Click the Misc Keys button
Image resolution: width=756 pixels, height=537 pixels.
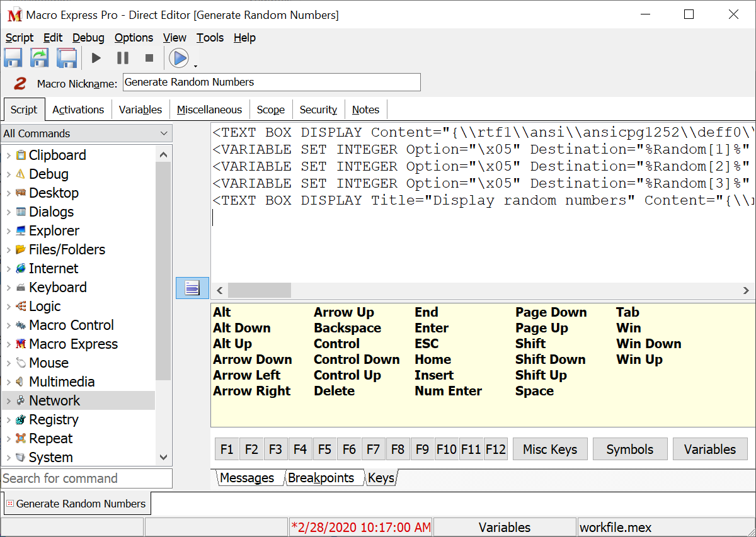pos(550,449)
